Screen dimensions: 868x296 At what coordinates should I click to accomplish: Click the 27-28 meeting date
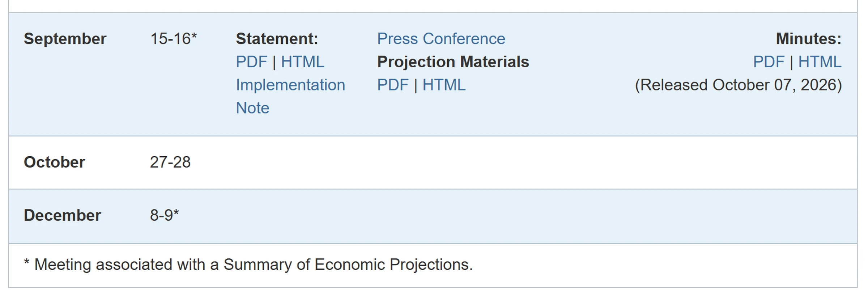pos(170,162)
